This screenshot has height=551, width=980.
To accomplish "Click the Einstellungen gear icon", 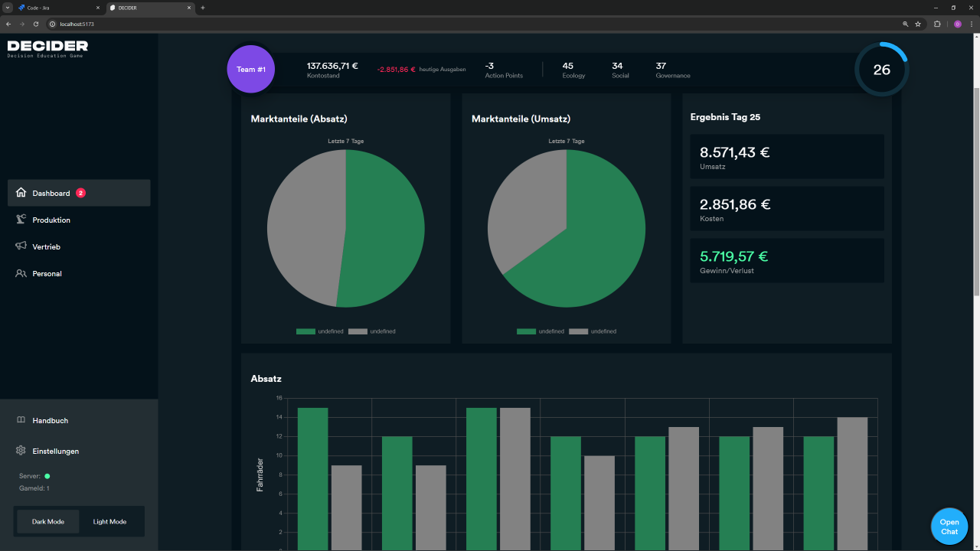I will (x=21, y=451).
